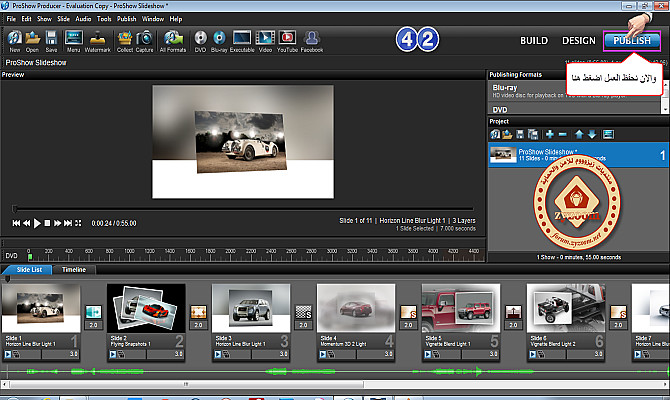Click the Capture camera icon
The width and height of the screenshot is (670, 400).
(x=147, y=40)
